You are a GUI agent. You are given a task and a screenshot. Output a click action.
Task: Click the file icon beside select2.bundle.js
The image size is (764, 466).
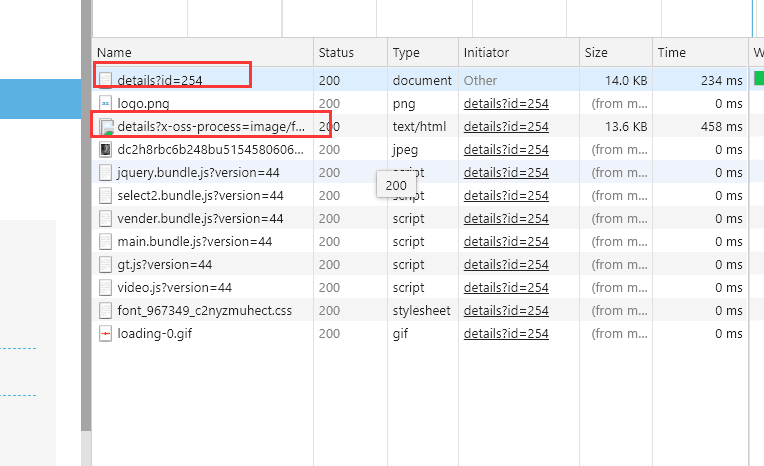point(105,195)
